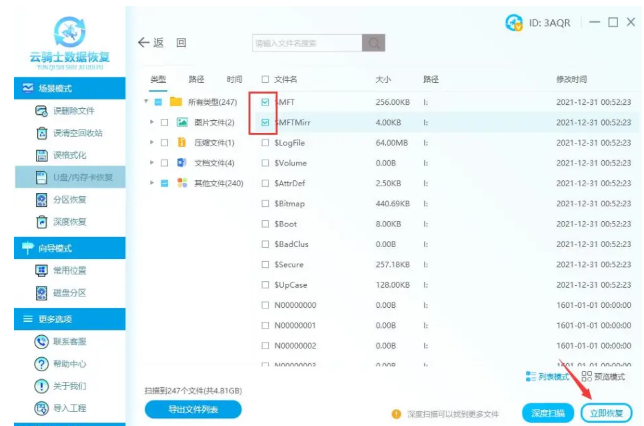
Task: Select the 误格式化 recovery icon
Action: pyautogui.click(x=42, y=155)
